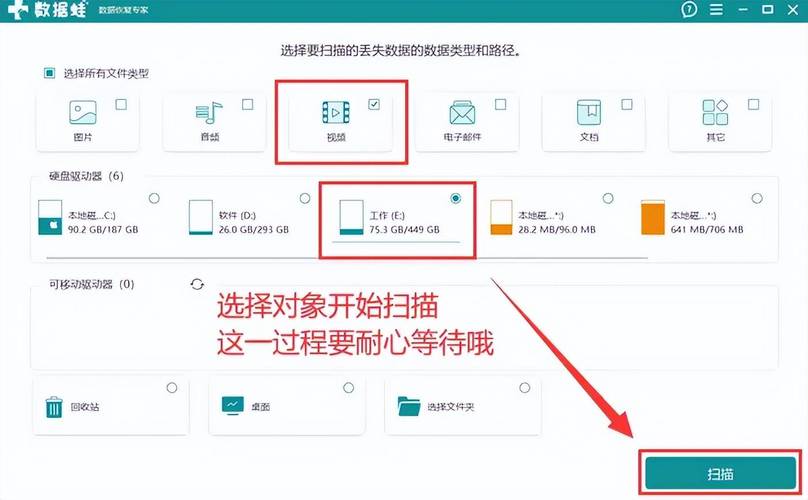Click the 图片 picture type icon
Image resolution: width=808 pixels, height=500 pixels.
83,112
